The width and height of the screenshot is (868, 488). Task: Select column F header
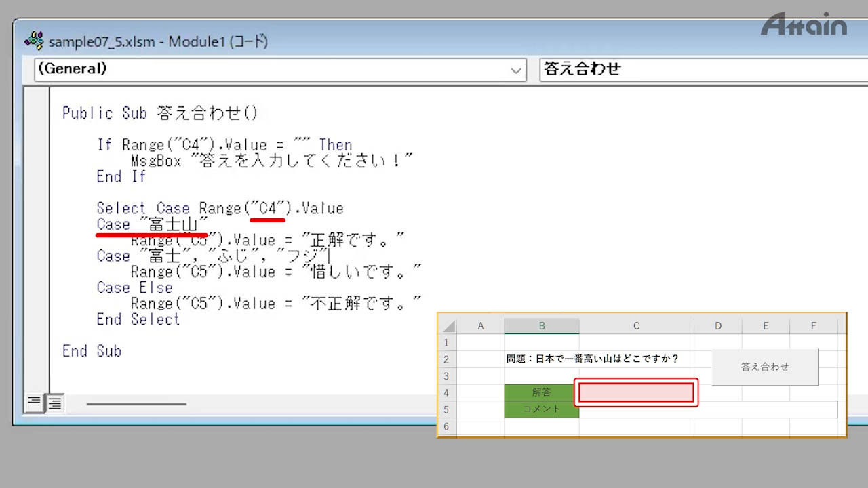click(813, 326)
